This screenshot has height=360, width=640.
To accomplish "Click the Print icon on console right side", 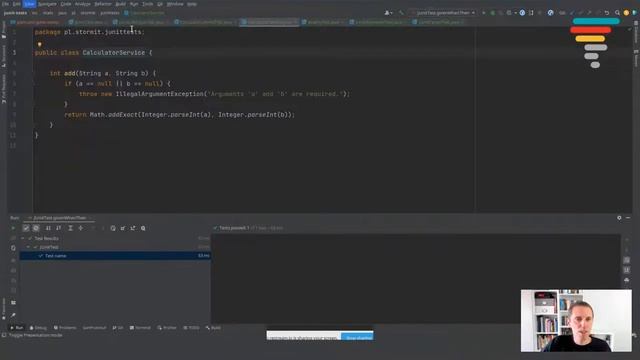I will coord(627,280).
